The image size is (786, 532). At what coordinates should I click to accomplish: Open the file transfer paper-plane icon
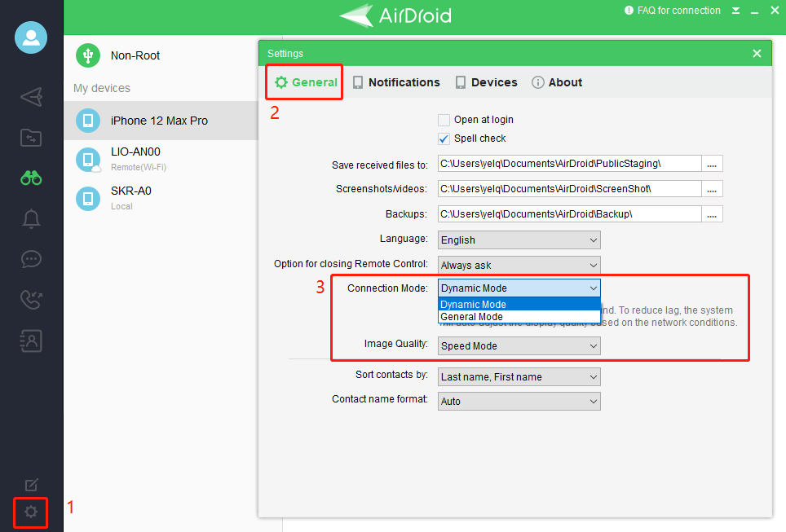31,97
